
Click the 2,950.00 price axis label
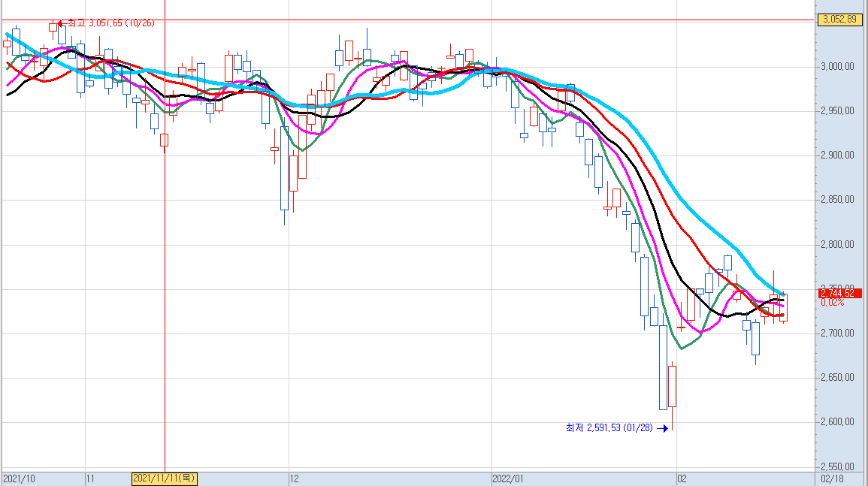click(x=838, y=110)
